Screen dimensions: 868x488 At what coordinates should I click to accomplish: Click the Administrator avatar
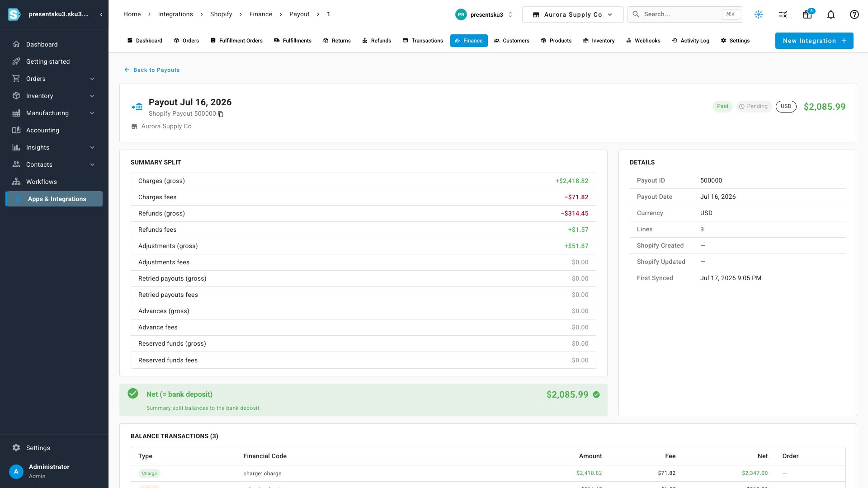(16, 471)
